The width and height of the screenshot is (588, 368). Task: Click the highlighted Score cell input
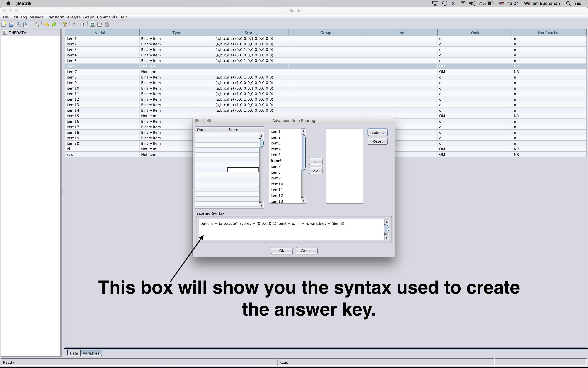(x=243, y=170)
